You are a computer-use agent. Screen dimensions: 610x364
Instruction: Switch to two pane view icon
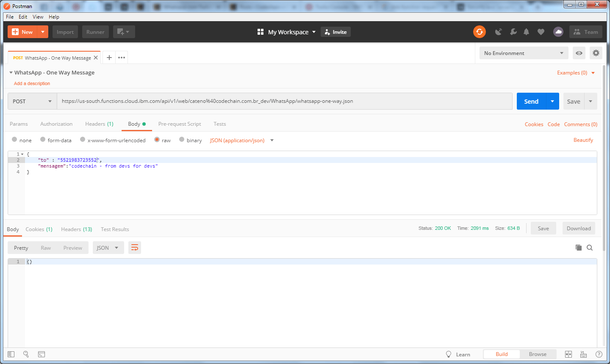568,354
